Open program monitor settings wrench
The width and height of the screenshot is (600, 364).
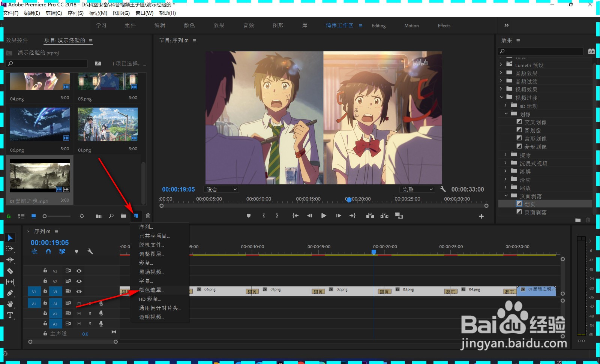(443, 189)
